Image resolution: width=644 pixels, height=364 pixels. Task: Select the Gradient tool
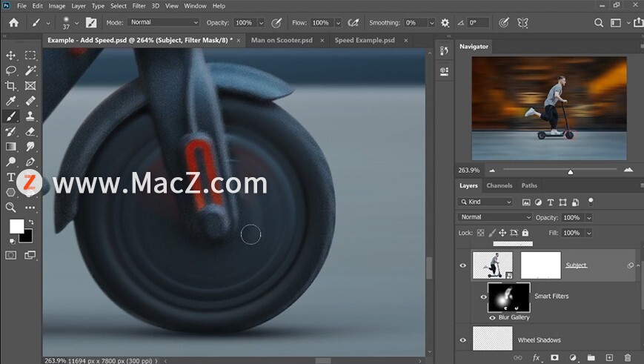click(x=11, y=147)
